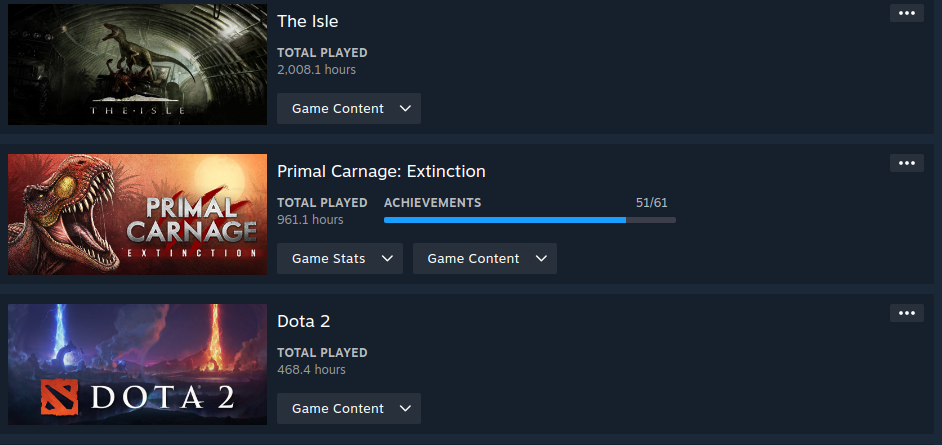Open the Dota 2 title link

point(303,321)
